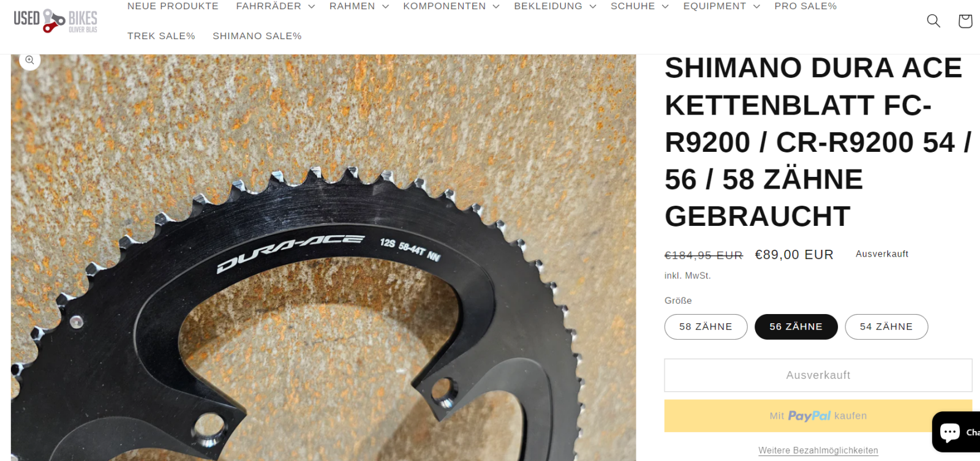The image size is (980, 461).
Task: Open Shimano Sale% menu item
Action: [x=257, y=36]
